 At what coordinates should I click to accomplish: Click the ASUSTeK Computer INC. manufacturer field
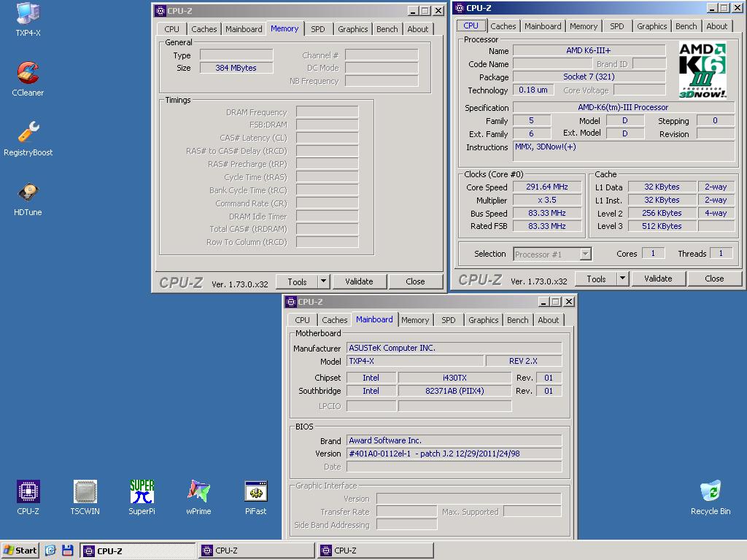[x=454, y=348]
